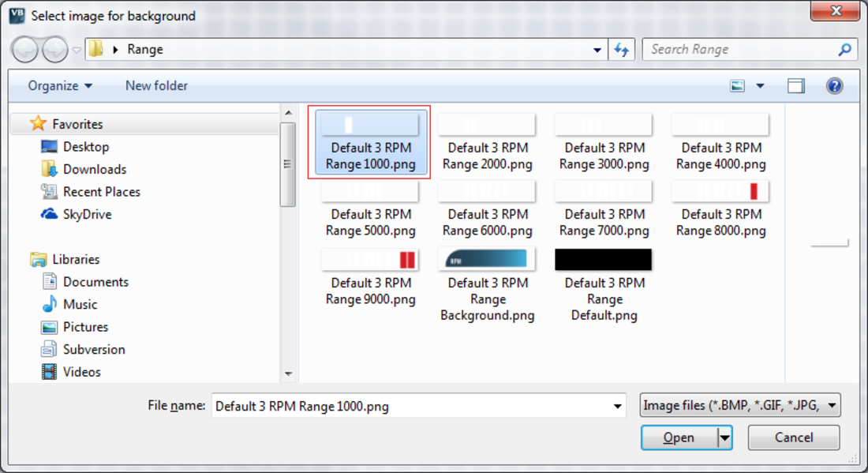This screenshot has width=868, height=473.
Task: Open the Pictures library
Action: pos(86,327)
